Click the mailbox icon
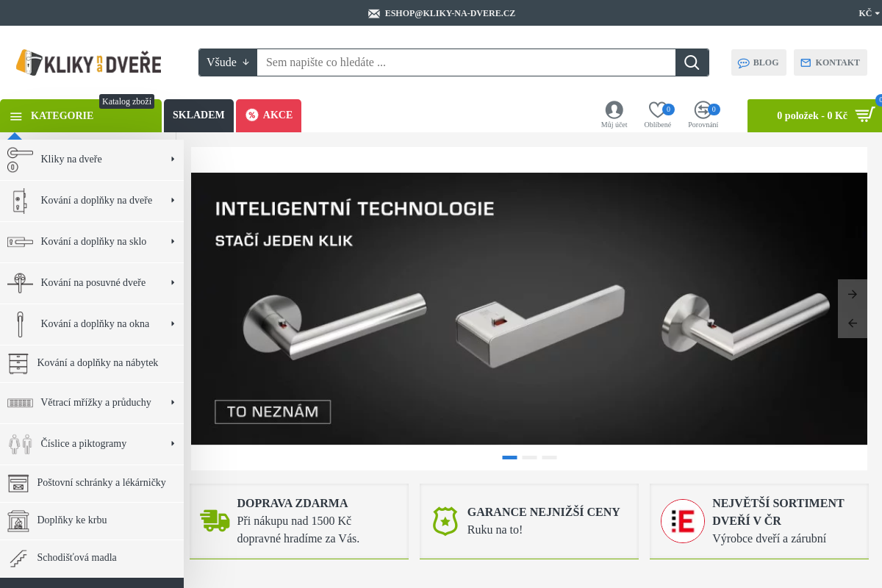The height and width of the screenshot is (588, 882). tap(18, 483)
